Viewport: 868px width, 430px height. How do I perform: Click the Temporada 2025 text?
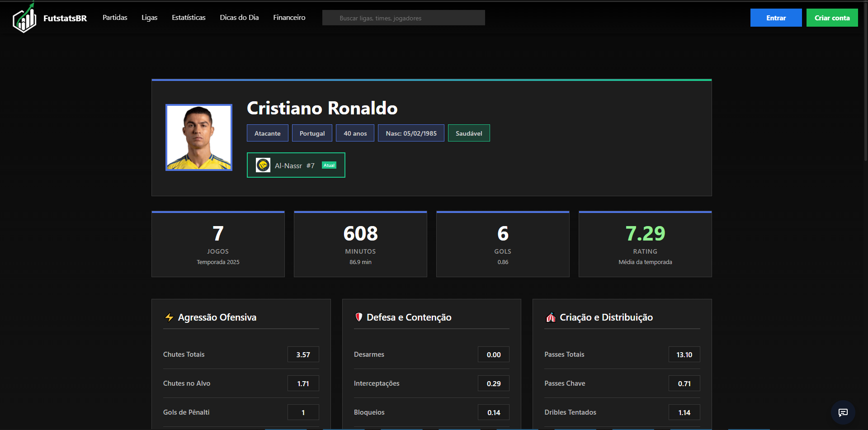coord(218,262)
